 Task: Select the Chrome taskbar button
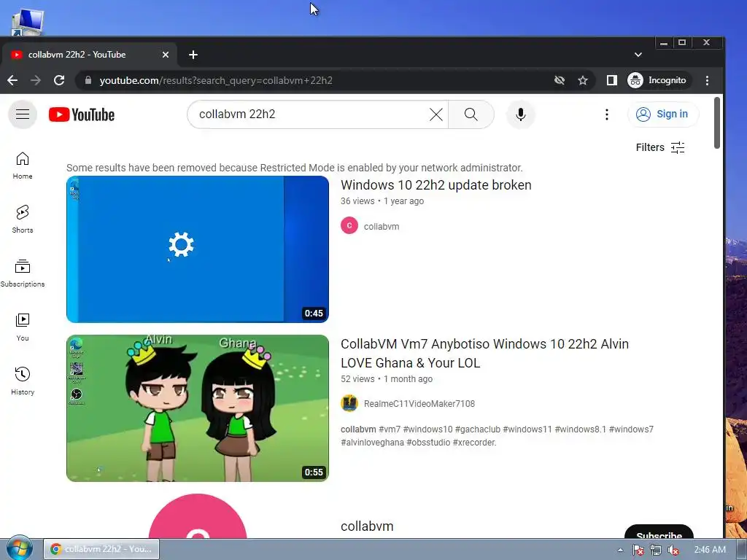click(101, 549)
